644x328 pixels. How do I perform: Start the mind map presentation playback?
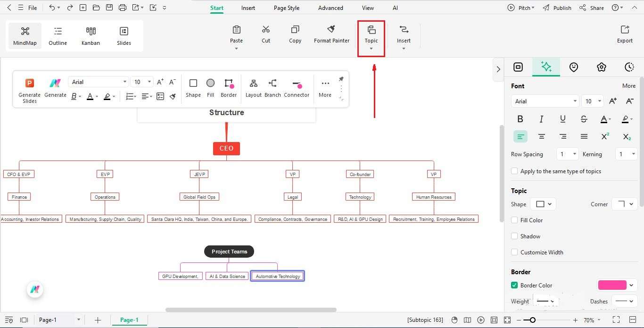(x=480, y=320)
